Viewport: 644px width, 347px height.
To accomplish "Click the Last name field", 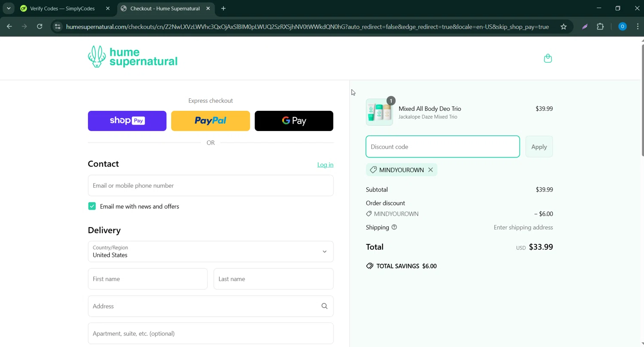I will (x=273, y=279).
